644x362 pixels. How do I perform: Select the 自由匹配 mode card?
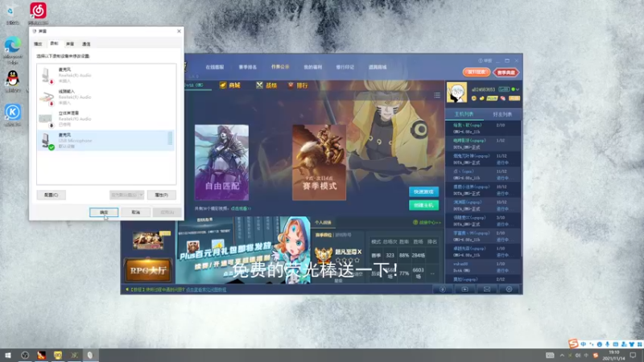tap(222, 162)
